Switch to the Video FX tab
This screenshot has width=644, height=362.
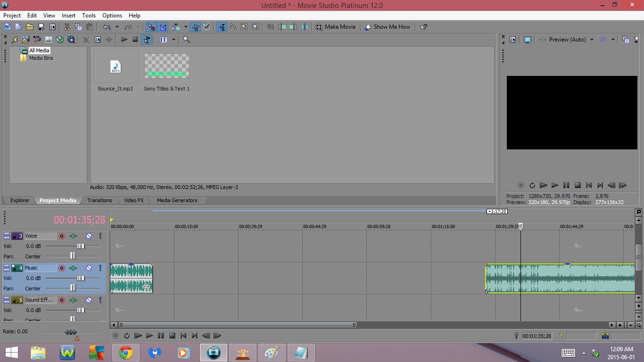134,200
